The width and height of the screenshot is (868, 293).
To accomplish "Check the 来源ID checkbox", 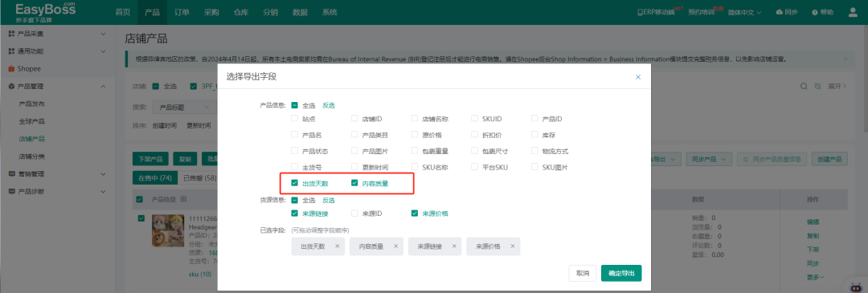I will 355,213.
